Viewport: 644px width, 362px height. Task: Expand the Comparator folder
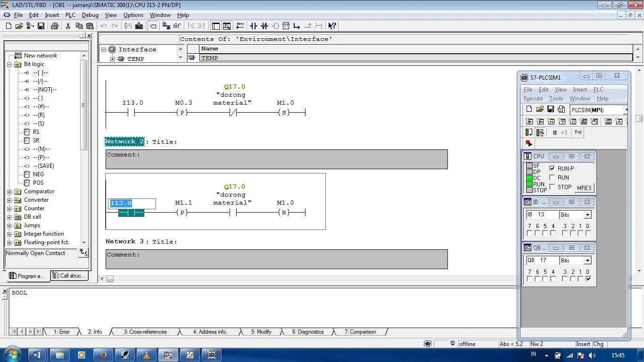point(9,191)
